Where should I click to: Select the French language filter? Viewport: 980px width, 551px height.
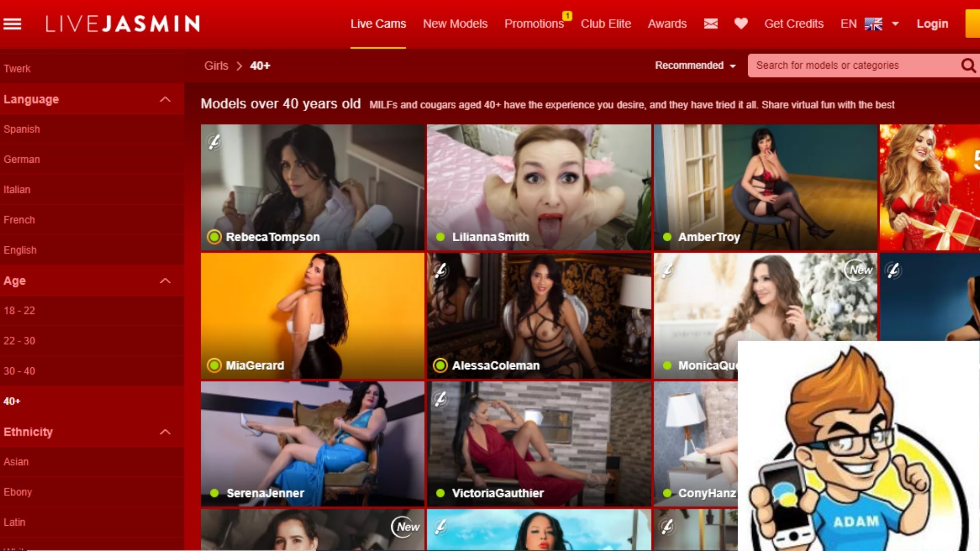tap(92, 220)
